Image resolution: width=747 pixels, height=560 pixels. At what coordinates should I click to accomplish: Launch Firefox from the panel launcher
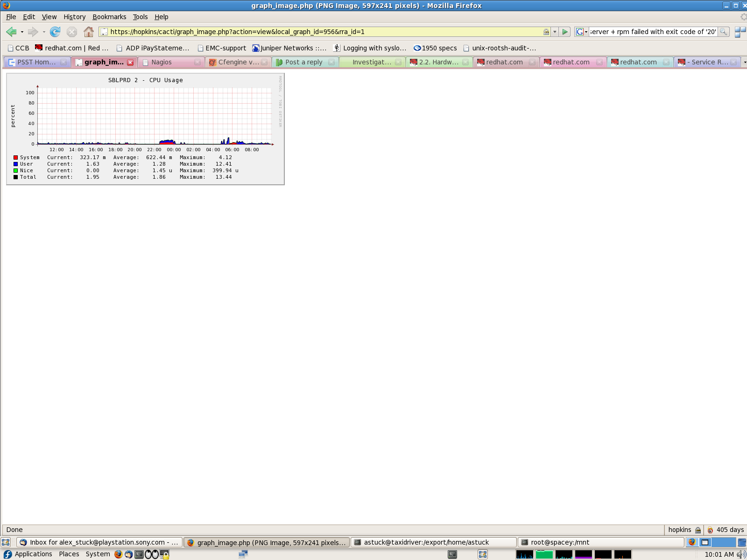(x=118, y=554)
